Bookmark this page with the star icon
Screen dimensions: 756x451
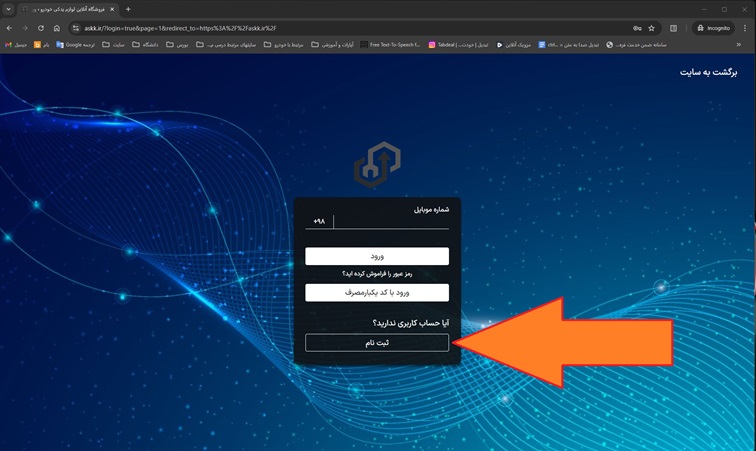(652, 28)
